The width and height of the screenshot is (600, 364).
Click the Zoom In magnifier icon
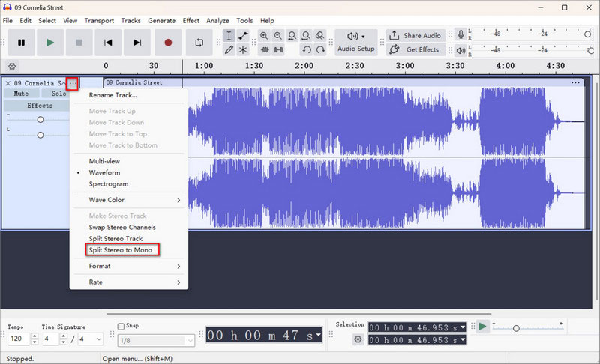point(264,36)
